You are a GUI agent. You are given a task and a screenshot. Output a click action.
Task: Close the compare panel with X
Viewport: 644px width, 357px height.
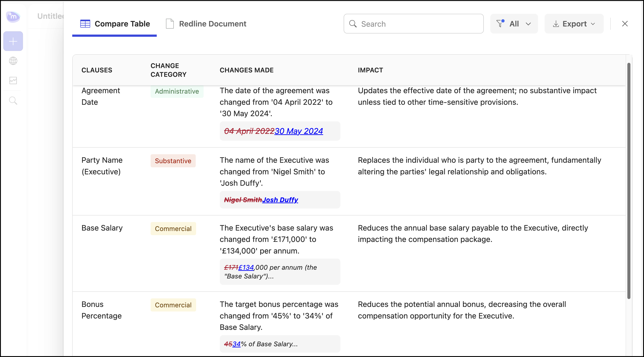625,24
